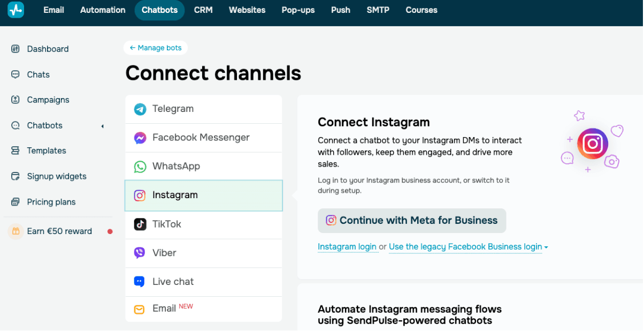Select the TikTok channel row
Image resolution: width=644 pixels, height=331 pixels.
[x=203, y=224]
